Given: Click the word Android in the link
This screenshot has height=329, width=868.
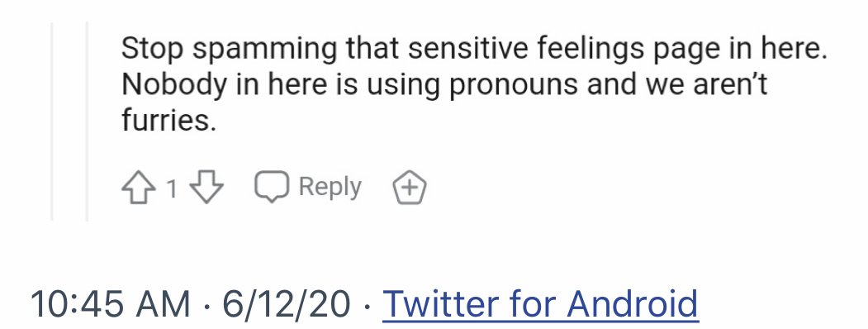Looking at the screenshot, I should click(633, 303).
